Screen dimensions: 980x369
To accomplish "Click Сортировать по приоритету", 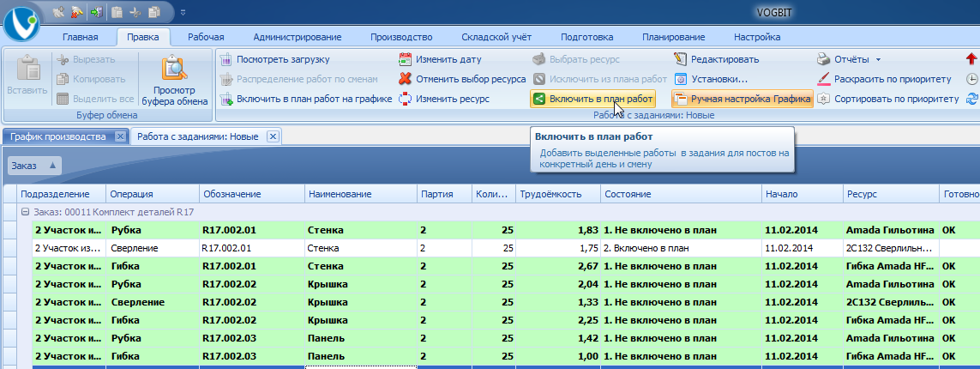I will click(x=888, y=99).
